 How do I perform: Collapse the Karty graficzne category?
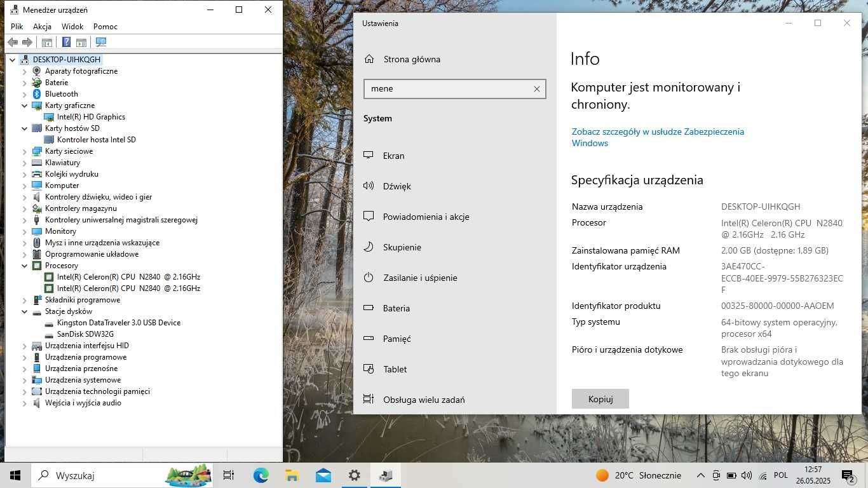[x=25, y=105]
